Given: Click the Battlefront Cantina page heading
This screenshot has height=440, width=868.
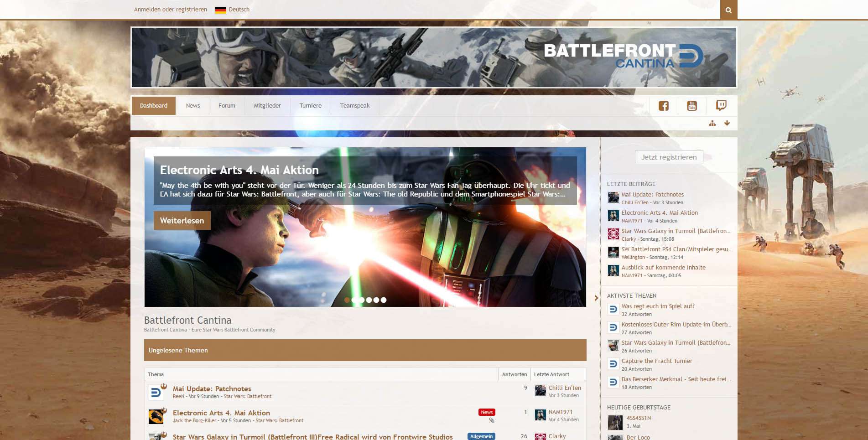Looking at the screenshot, I should pos(188,320).
